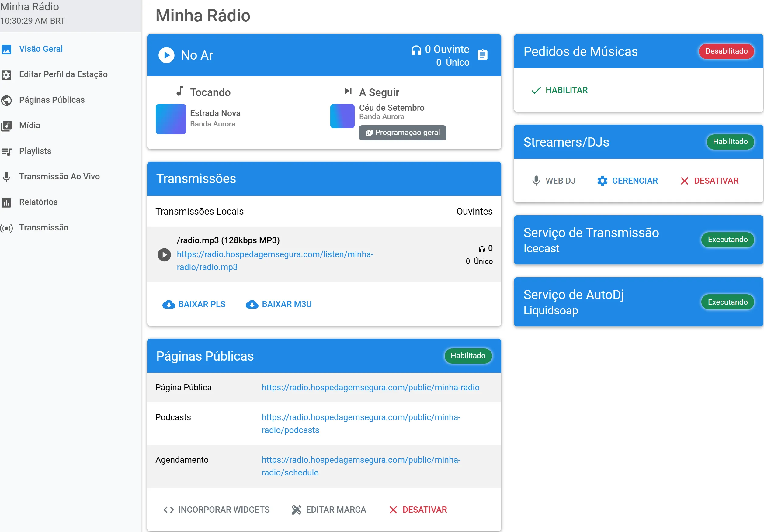The image size is (764, 532).
Task: Open Editar Perfil da Estação
Action: (x=63, y=74)
